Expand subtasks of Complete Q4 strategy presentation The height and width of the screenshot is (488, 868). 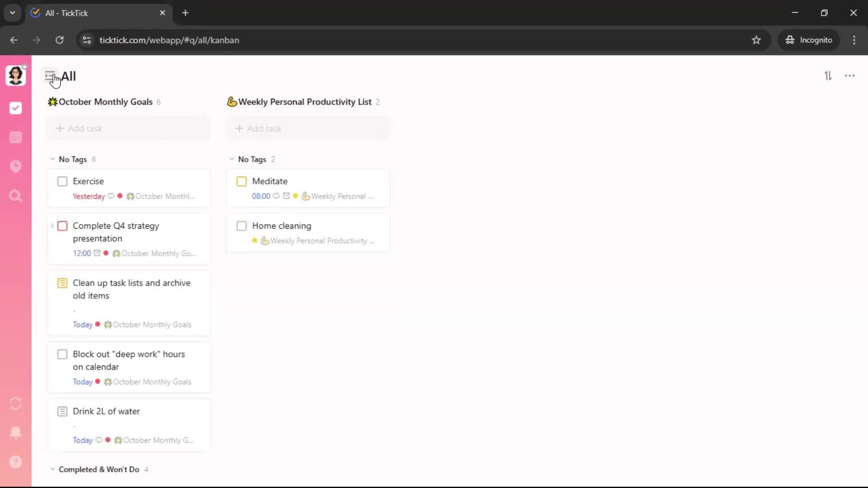pos(52,225)
